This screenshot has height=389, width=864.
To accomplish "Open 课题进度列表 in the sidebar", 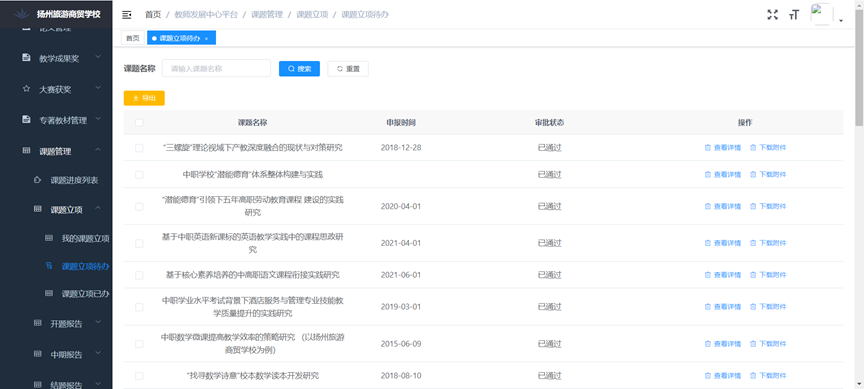I will pyautogui.click(x=74, y=180).
